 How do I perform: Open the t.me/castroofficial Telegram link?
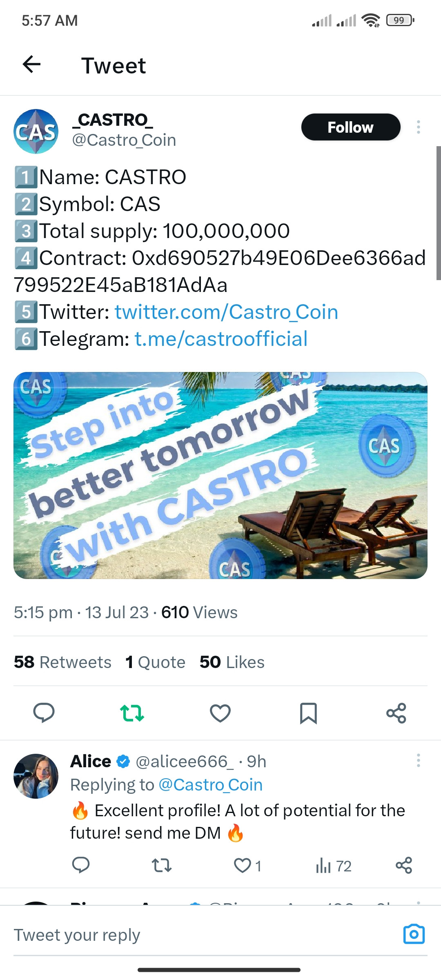tap(221, 339)
